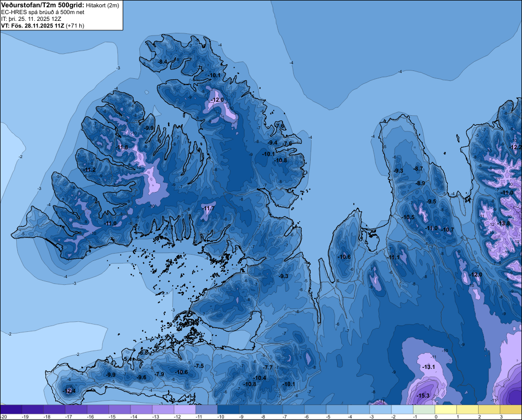Click the -1 label on the color scale
This screenshot has width=522, height=420.
[415, 417]
